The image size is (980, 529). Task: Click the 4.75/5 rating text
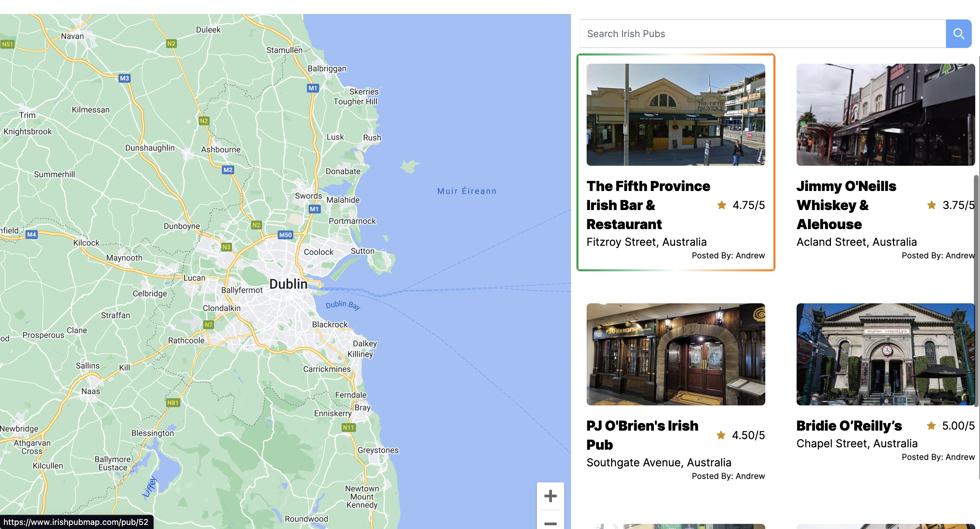(x=749, y=205)
